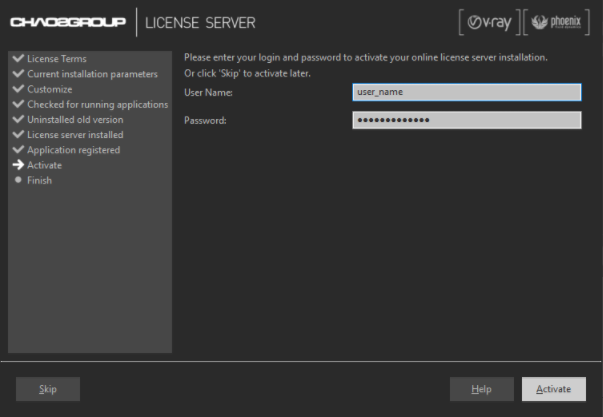Image resolution: width=603 pixels, height=417 pixels.
Task: Click the checkmark beside License Terms
Action: (18, 58)
